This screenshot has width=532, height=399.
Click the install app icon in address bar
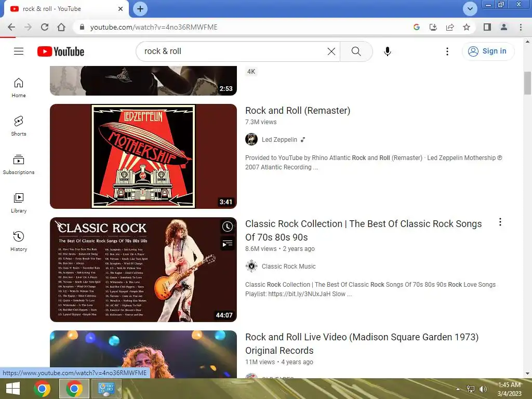click(433, 27)
